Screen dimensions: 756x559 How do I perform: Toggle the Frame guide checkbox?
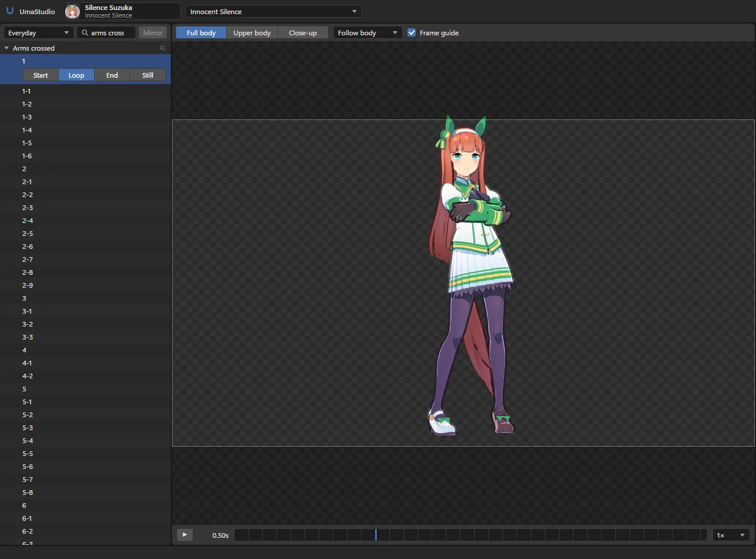pyautogui.click(x=412, y=33)
